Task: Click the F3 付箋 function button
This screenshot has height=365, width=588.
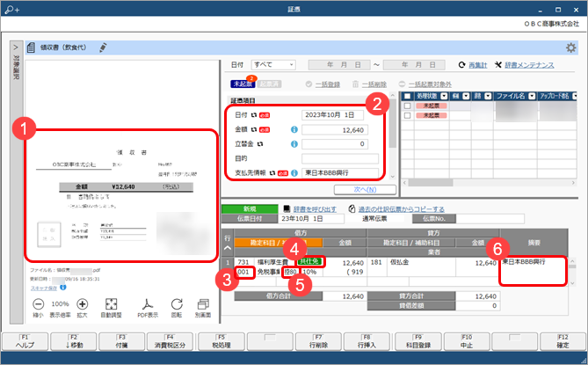Action: pos(122,341)
